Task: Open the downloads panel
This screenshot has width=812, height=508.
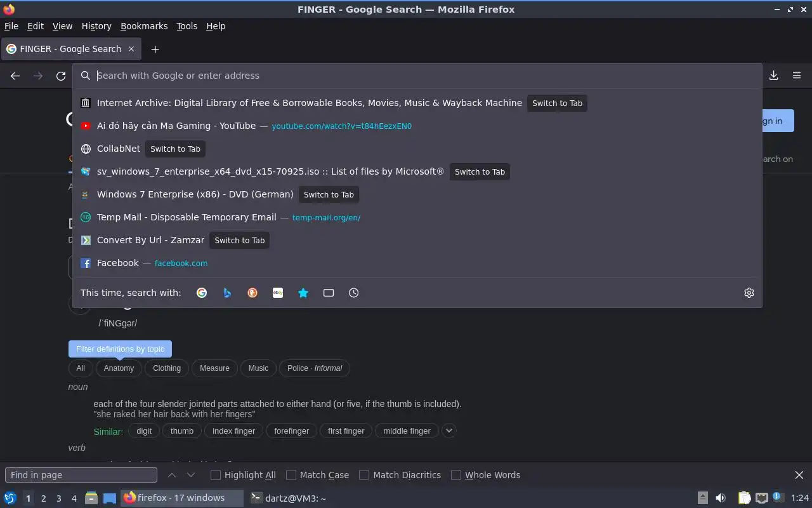Action: pos(774,76)
